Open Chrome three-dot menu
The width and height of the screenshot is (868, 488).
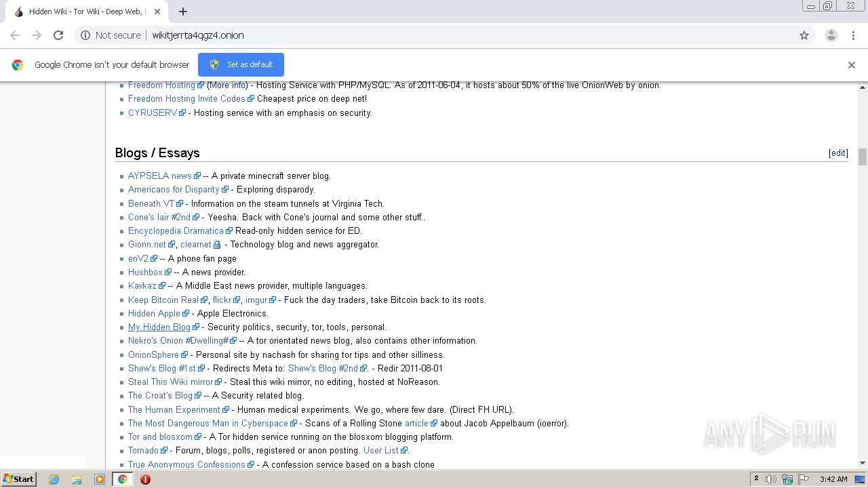tap(853, 35)
